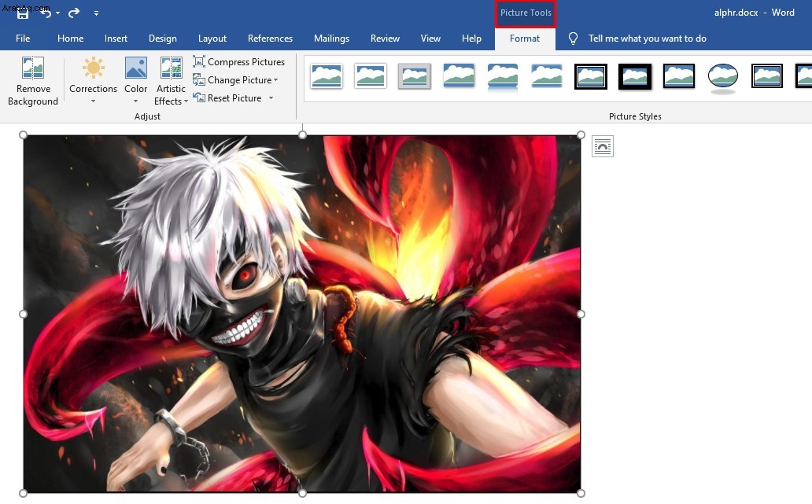
Task: Click the bottom-left picture resize handle
Action: tap(23, 493)
